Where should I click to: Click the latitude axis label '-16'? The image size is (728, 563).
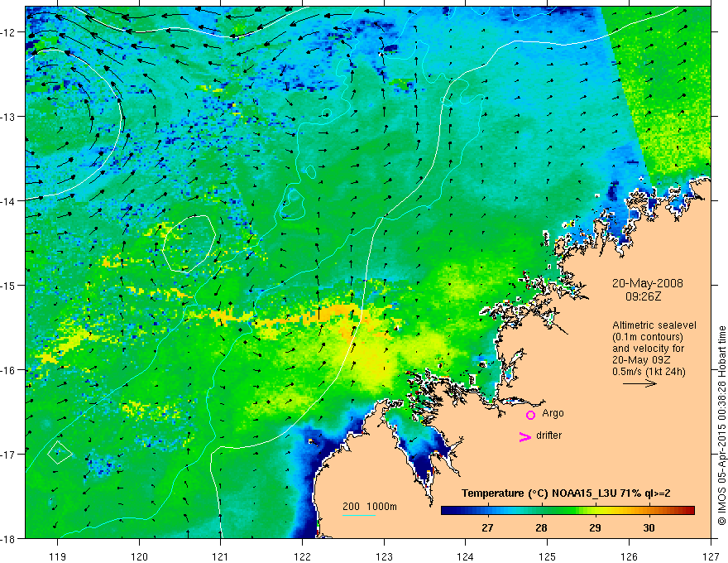[x=8, y=370]
